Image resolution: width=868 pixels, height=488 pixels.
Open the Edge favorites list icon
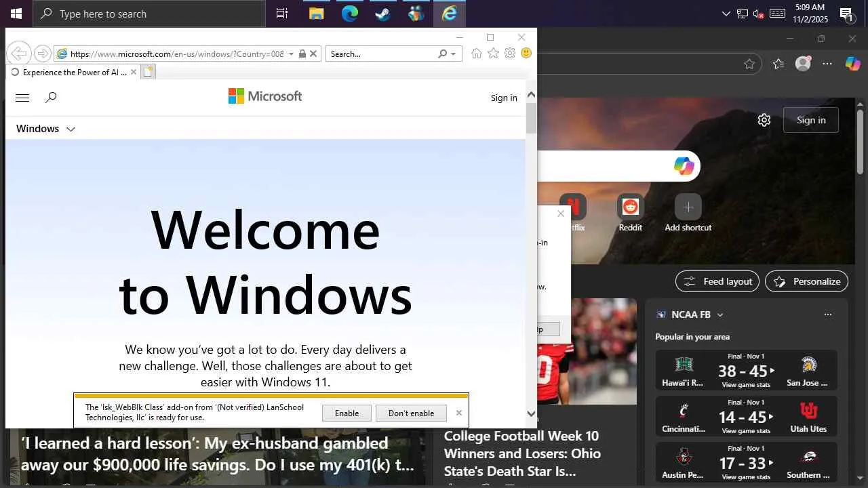click(778, 64)
